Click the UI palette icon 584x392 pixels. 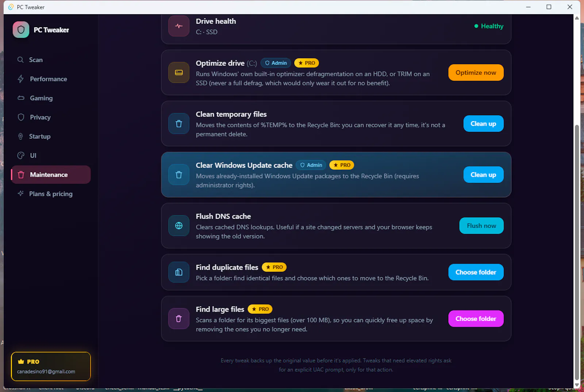[21, 155]
